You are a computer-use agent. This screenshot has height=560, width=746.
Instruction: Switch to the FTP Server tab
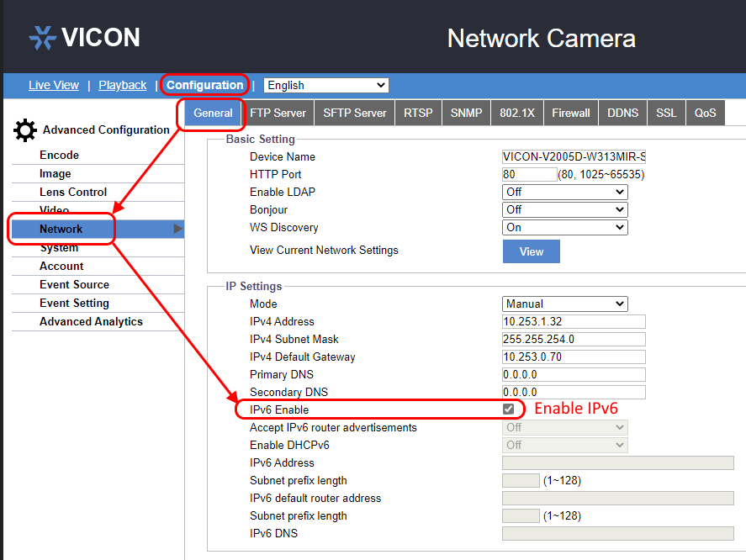[x=278, y=112]
